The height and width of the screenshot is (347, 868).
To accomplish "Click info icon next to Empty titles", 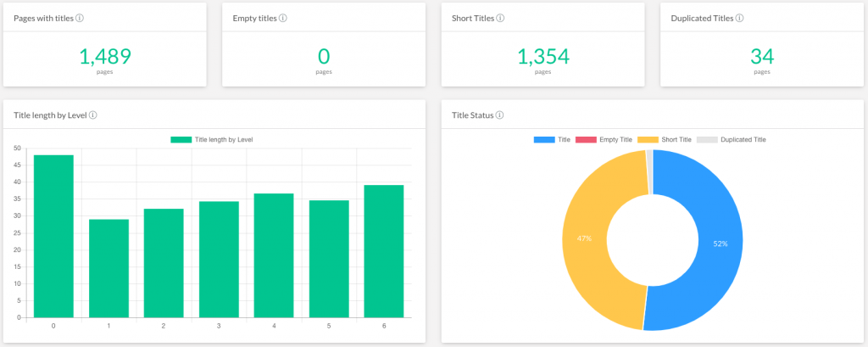I will (x=283, y=19).
